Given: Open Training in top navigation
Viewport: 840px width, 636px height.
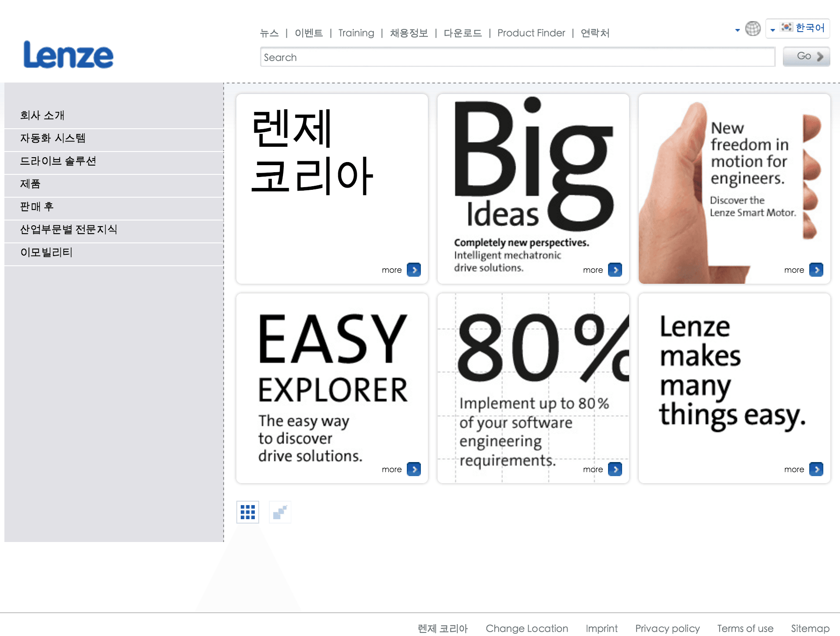Looking at the screenshot, I should point(356,33).
